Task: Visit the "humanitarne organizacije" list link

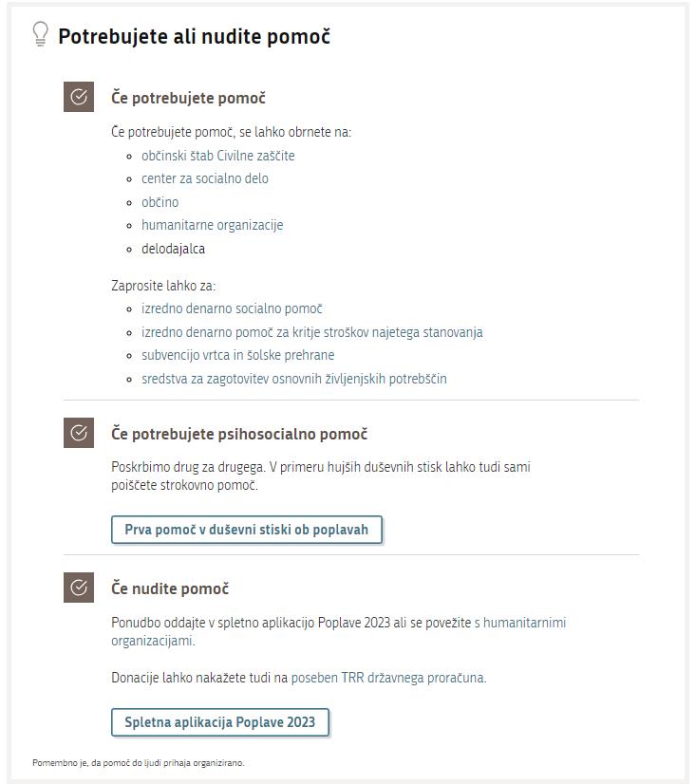Action: 212,225
